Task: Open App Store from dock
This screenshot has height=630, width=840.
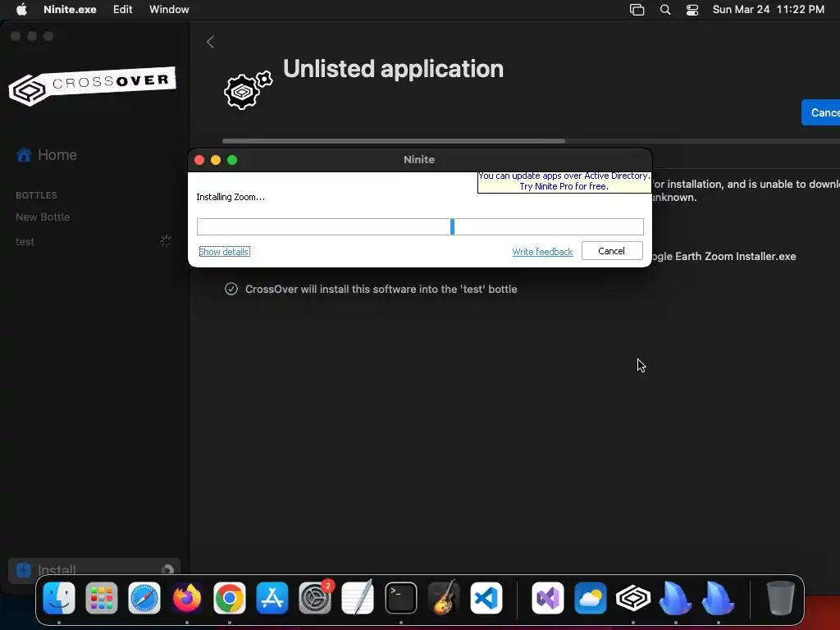Action: 272,598
